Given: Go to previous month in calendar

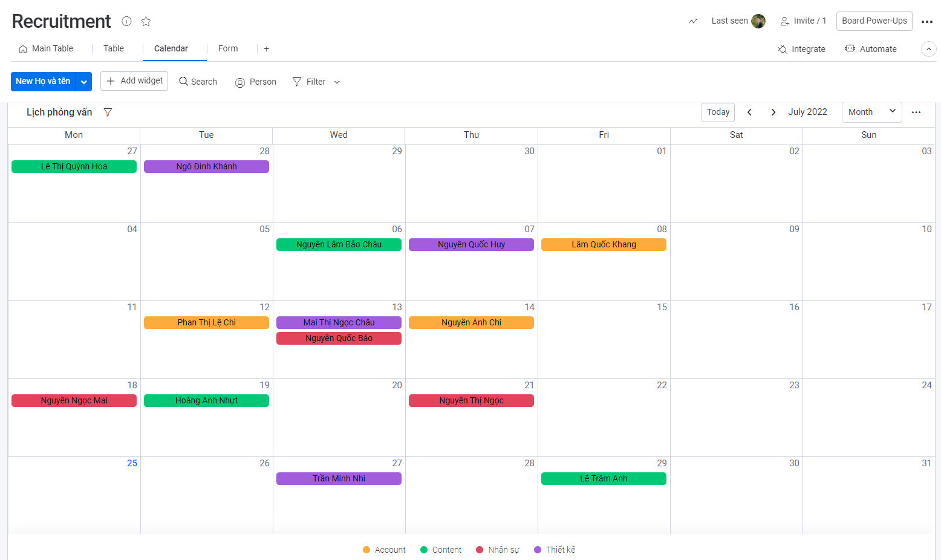Looking at the screenshot, I should [x=749, y=112].
